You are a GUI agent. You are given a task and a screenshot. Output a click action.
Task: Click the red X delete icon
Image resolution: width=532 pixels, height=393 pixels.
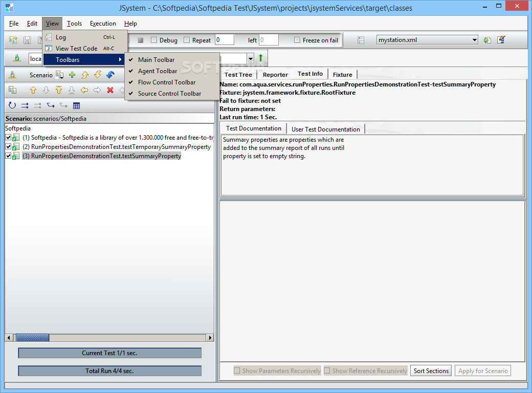[110, 90]
